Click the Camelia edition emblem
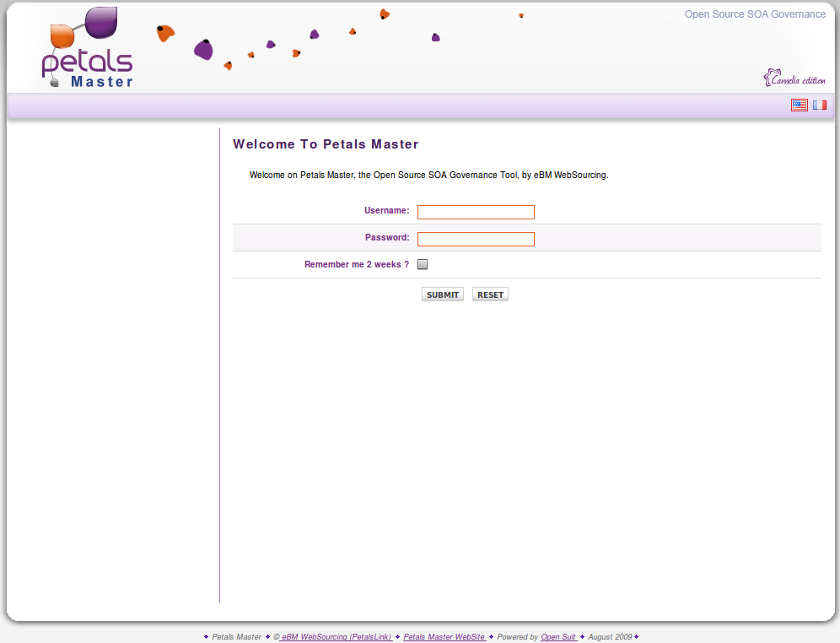 coord(794,78)
